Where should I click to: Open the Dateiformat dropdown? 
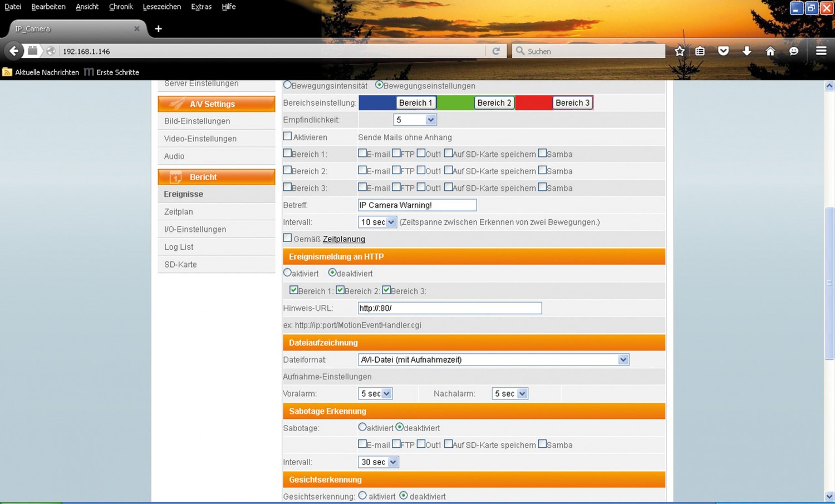click(x=494, y=360)
